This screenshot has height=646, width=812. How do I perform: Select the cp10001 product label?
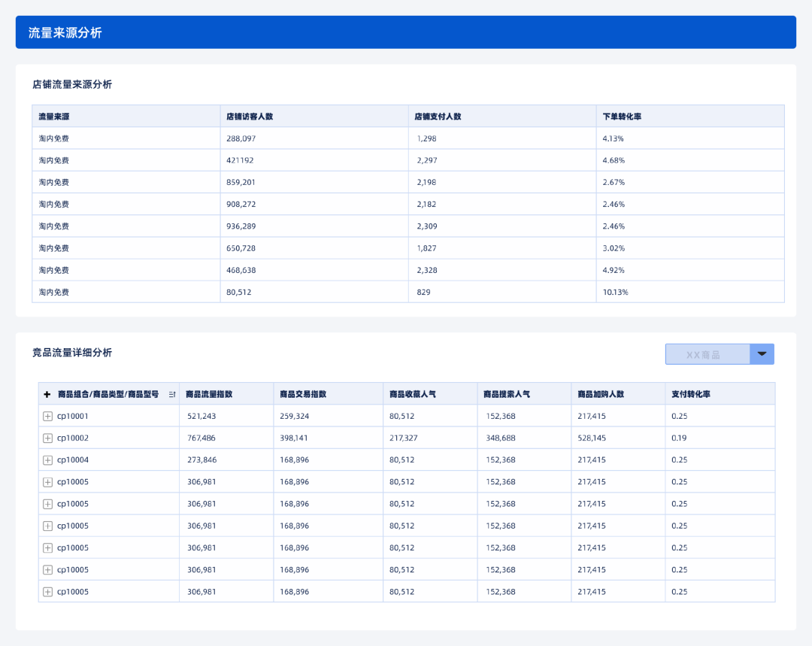pos(72,416)
